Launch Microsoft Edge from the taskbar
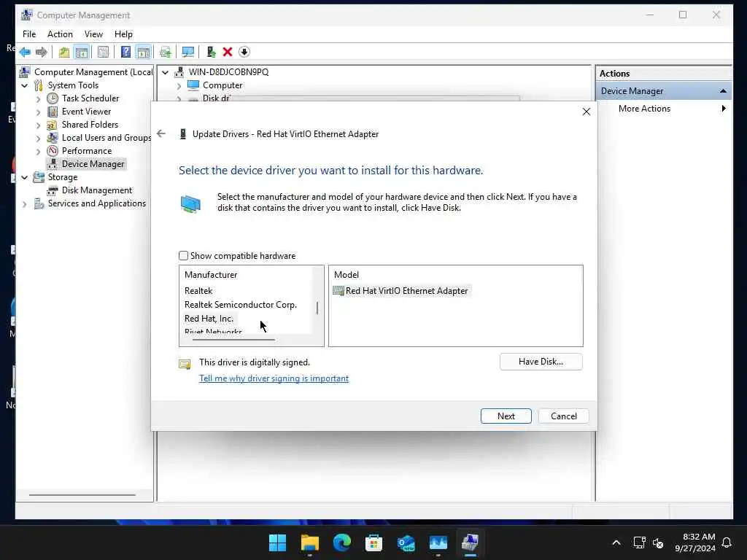The image size is (747, 560). [x=341, y=542]
